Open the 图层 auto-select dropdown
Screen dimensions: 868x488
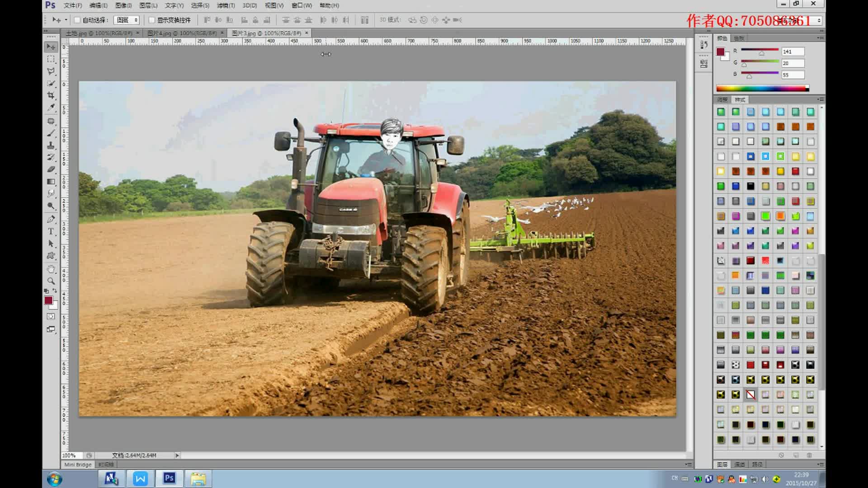[127, 20]
